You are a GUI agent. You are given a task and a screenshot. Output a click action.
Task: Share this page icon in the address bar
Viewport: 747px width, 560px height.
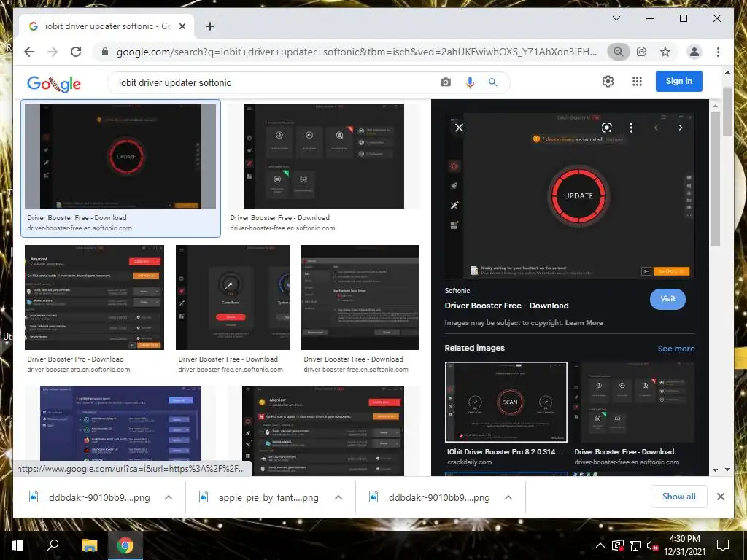click(642, 52)
